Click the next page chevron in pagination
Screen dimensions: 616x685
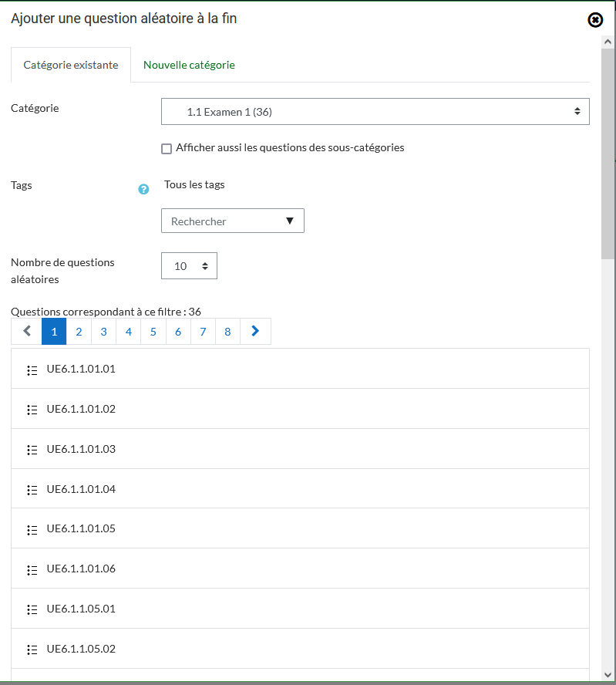pos(255,331)
